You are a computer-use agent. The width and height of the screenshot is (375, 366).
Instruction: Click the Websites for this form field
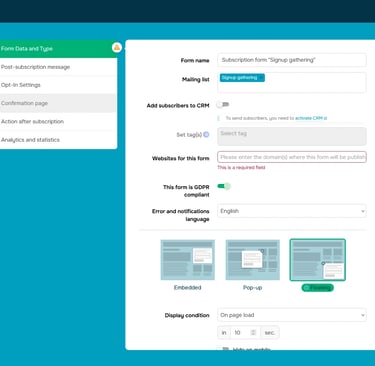click(292, 157)
